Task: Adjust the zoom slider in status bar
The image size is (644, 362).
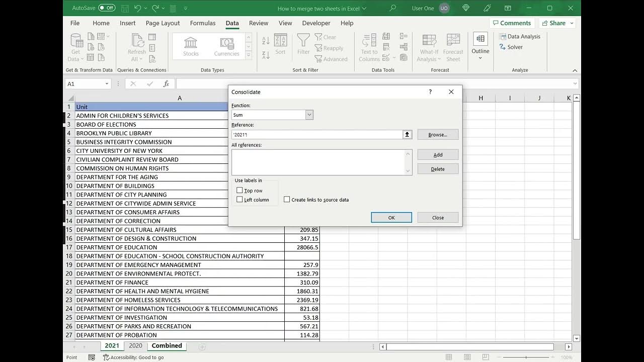Action: coord(526,357)
